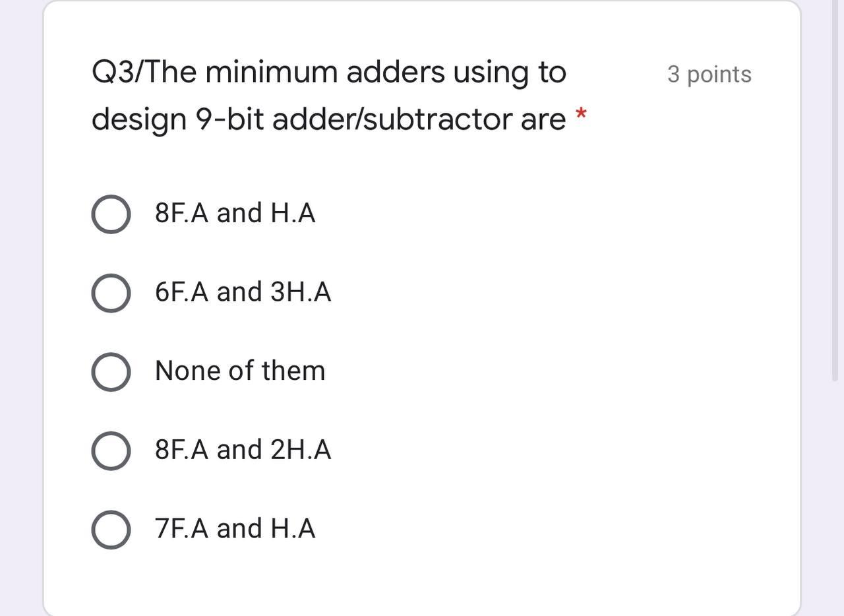Click the '3 points' label
Screen dimensions: 844x616
pyautogui.click(x=709, y=75)
